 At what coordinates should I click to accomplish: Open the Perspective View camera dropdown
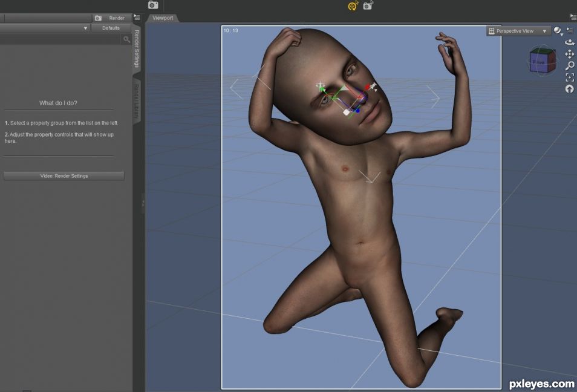[518, 31]
